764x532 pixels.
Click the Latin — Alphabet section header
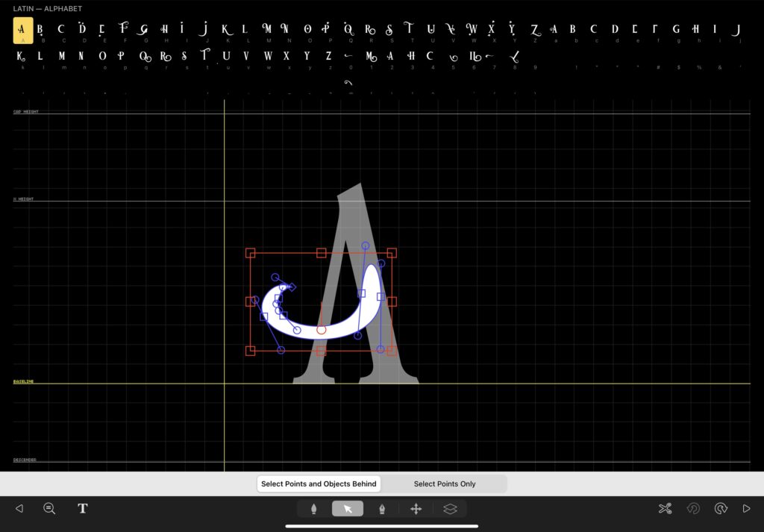pyautogui.click(x=48, y=9)
